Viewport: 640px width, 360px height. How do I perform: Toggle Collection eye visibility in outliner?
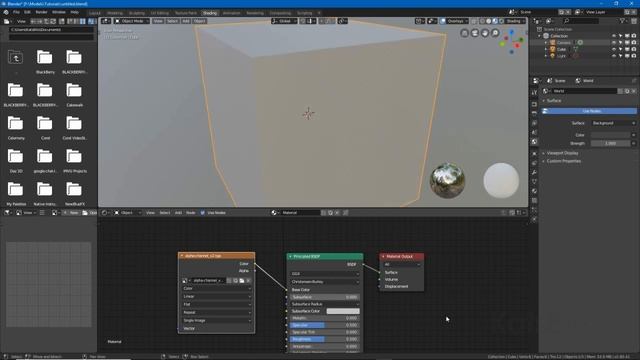(x=614, y=36)
